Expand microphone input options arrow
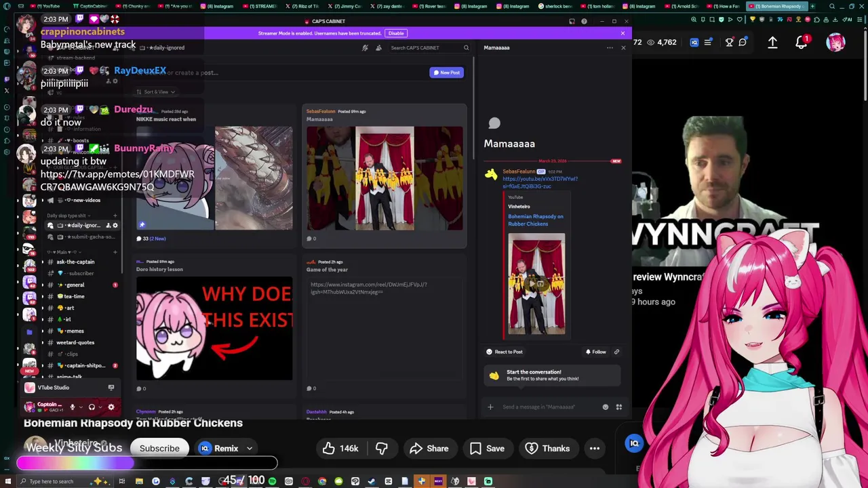 (x=80, y=407)
